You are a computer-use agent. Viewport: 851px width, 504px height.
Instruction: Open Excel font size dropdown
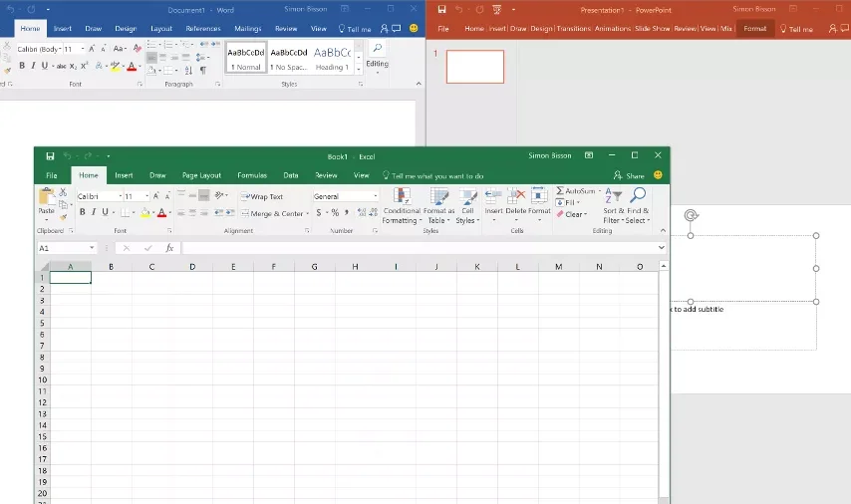tap(146, 196)
